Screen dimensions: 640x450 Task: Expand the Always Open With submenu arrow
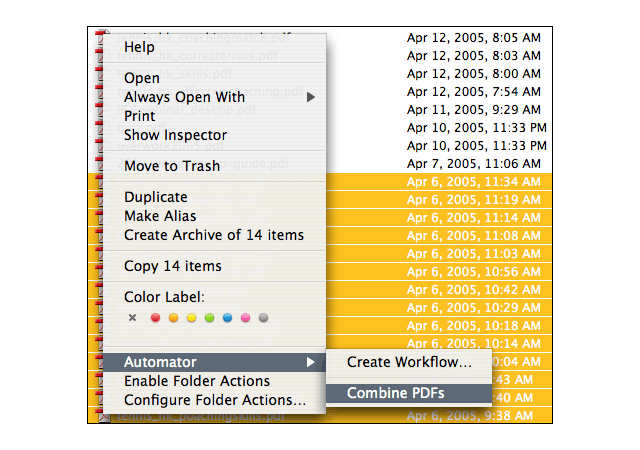[x=311, y=97]
